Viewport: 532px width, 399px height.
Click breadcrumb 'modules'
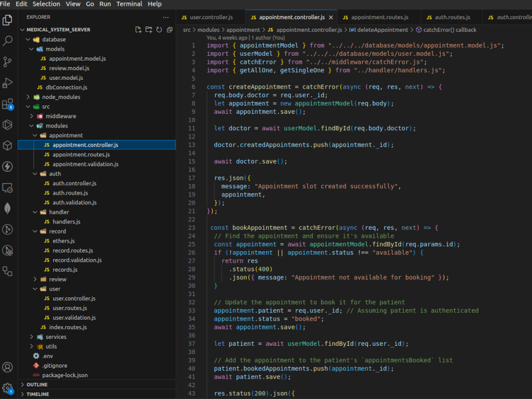[x=209, y=30]
